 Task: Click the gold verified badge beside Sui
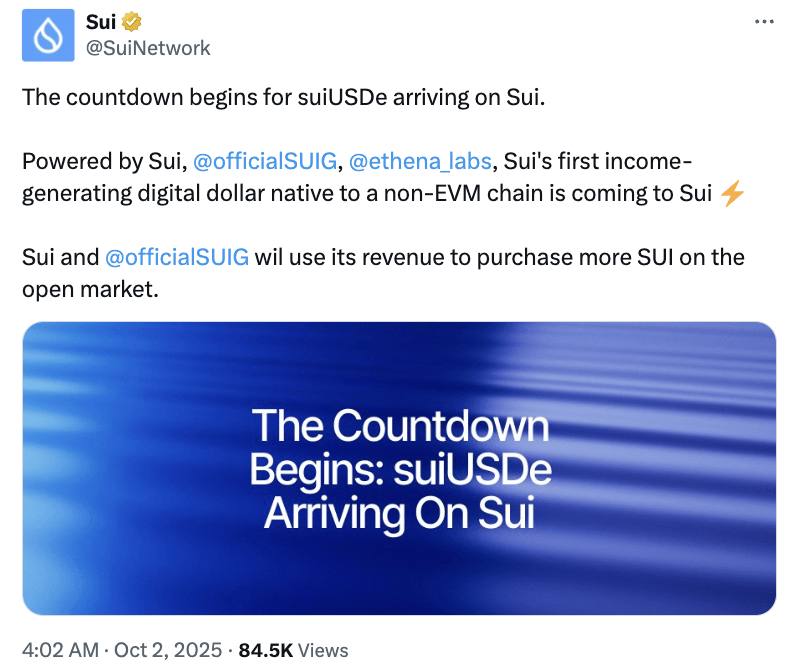point(131,22)
